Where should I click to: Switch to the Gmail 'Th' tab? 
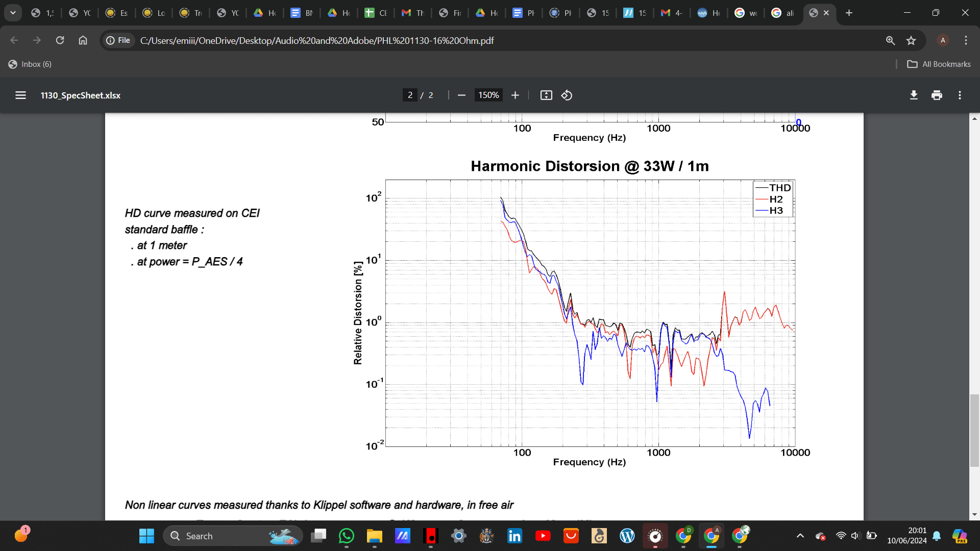tap(413, 13)
